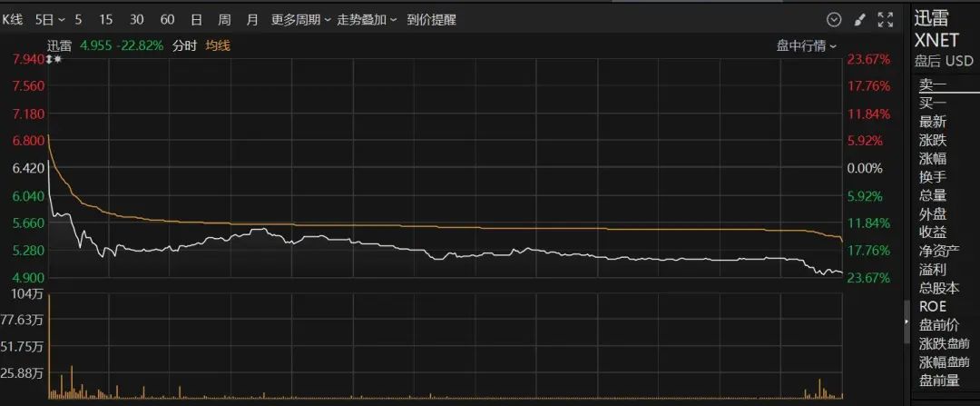This screenshot has width=980, height=406.
Task: Switch to the 周 weekly period
Action: 224,20
